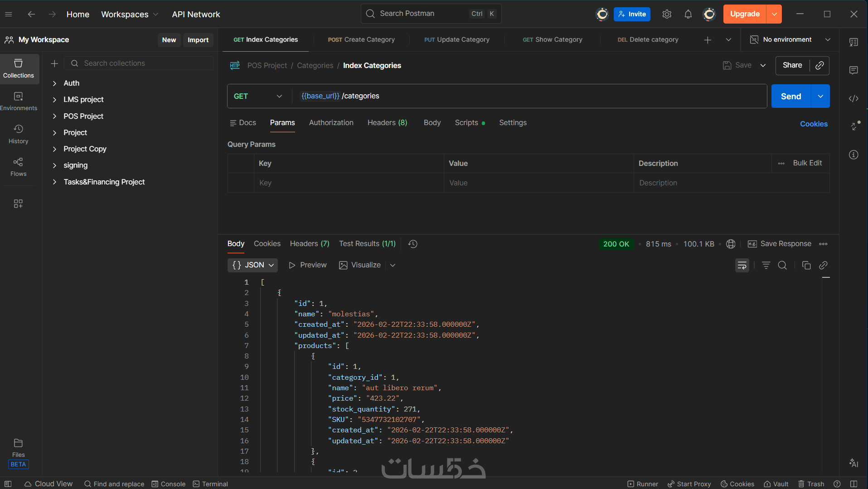Open notifications bell icon
Image resolution: width=868 pixels, height=489 pixels.
click(x=688, y=15)
